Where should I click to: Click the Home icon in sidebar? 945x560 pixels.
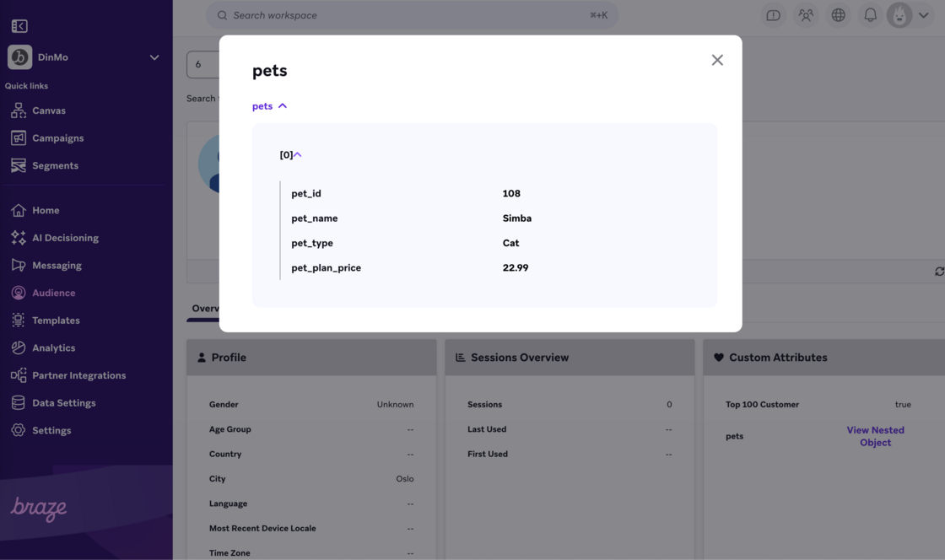pos(19,211)
